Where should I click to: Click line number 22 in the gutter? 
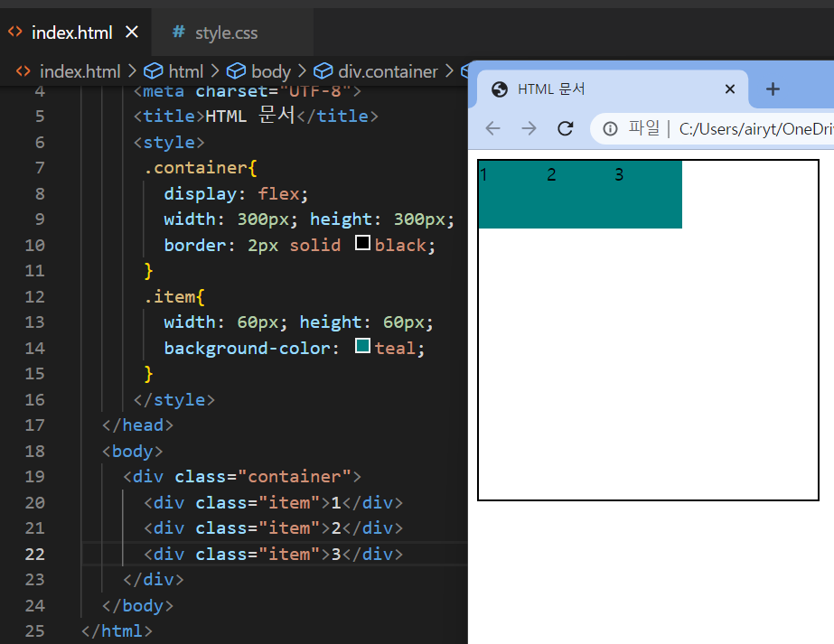click(34, 554)
